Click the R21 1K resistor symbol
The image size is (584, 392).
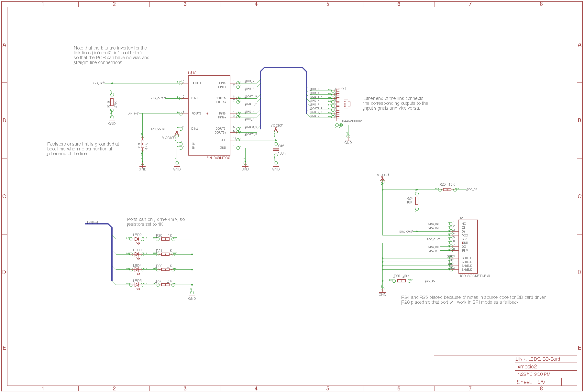(165, 254)
